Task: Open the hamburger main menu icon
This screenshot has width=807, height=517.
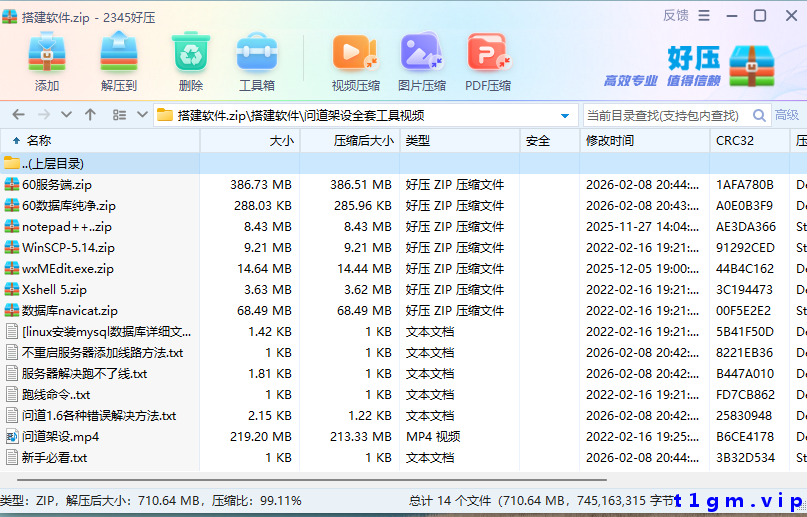Action: [704, 16]
